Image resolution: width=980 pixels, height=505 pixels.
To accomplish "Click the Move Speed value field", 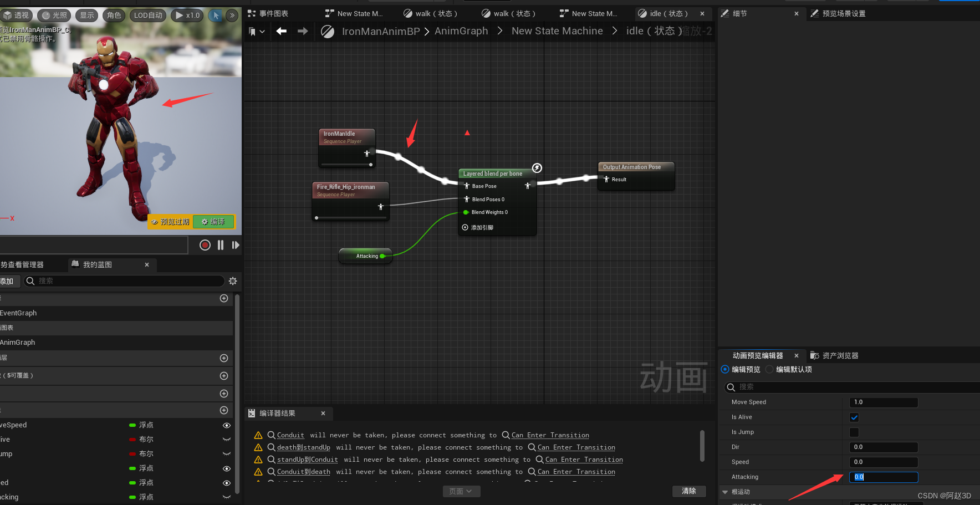I will 884,402.
